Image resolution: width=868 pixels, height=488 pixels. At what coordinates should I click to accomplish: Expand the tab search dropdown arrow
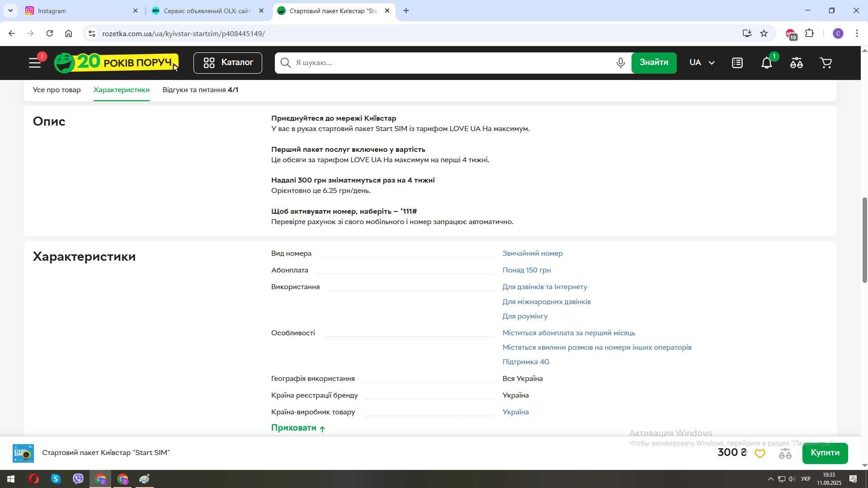(x=10, y=11)
